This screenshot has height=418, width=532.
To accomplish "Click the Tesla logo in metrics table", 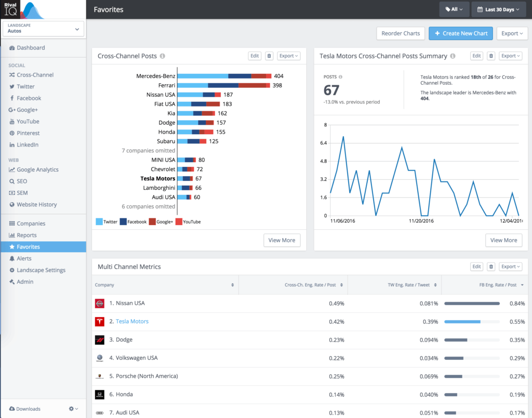I will pyautogui.click(x=100, y=321).
